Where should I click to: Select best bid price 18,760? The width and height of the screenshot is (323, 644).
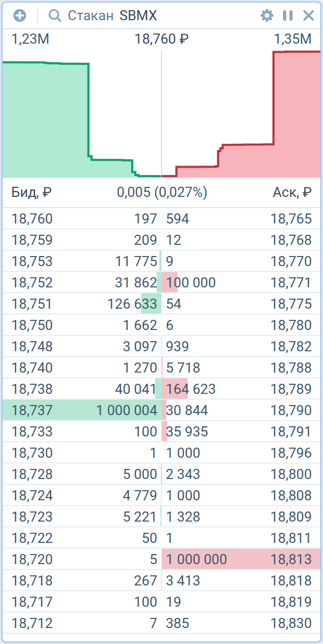click(x=32, y=219)
